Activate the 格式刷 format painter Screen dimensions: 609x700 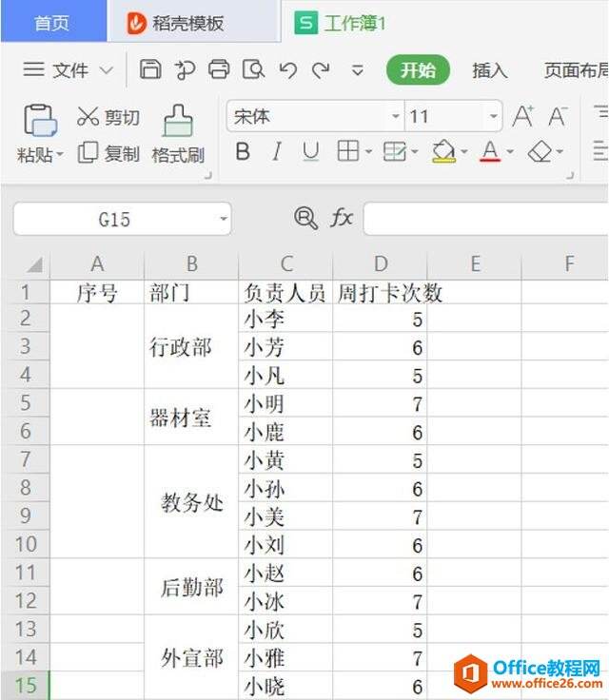pos(178,134)
